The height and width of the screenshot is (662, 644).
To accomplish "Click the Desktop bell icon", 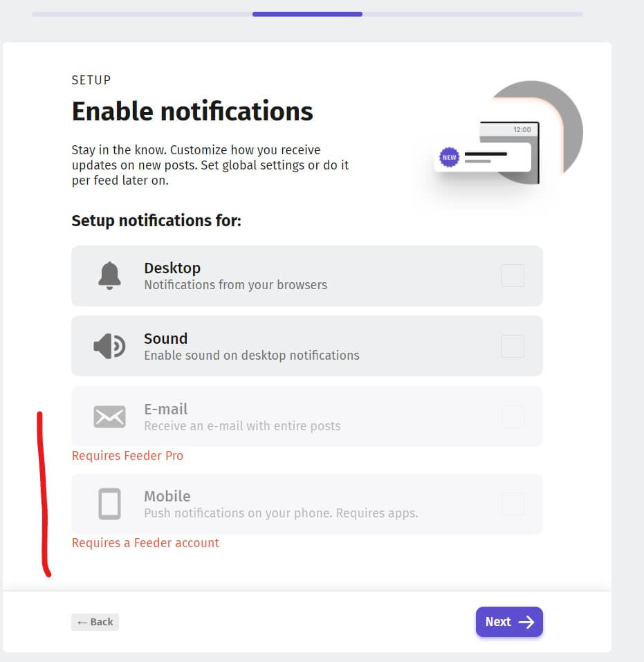I will (x=109, y=275).
